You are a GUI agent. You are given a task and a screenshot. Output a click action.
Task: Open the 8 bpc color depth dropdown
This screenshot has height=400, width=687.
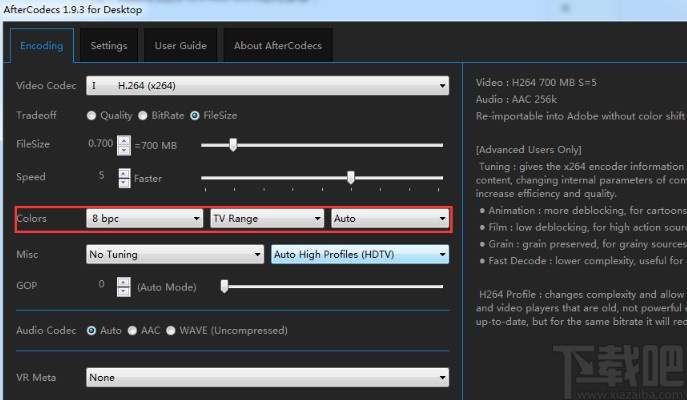[x=145, y=218]
